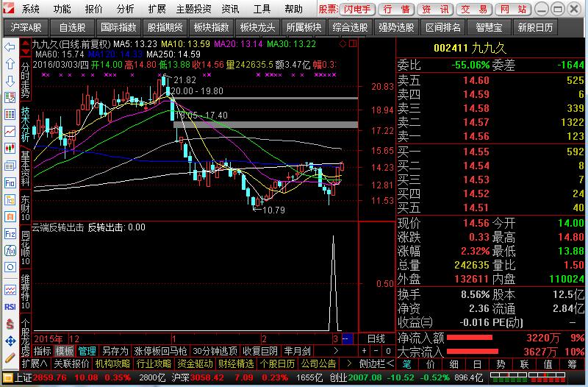Image resolution: width=588 pixels, height=387 pixels.
Task: Apply the 张停板回马枪 indicator template
Action: point(160,351)
